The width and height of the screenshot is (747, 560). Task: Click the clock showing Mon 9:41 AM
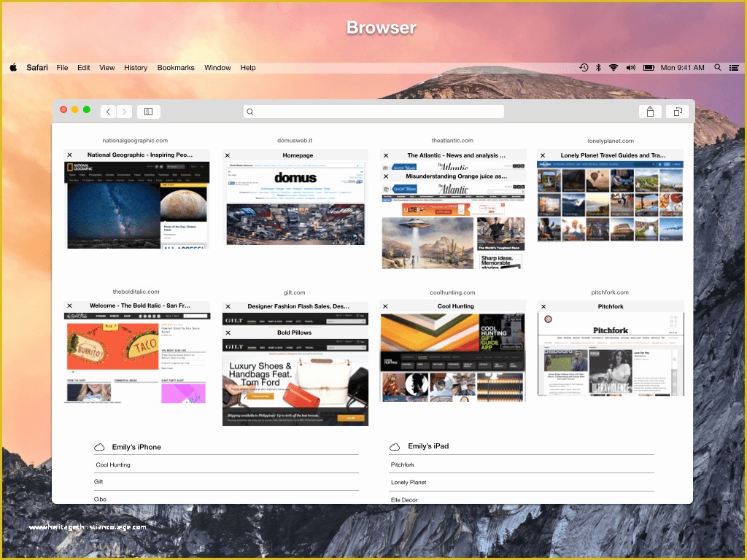click(x=682, y=68)
